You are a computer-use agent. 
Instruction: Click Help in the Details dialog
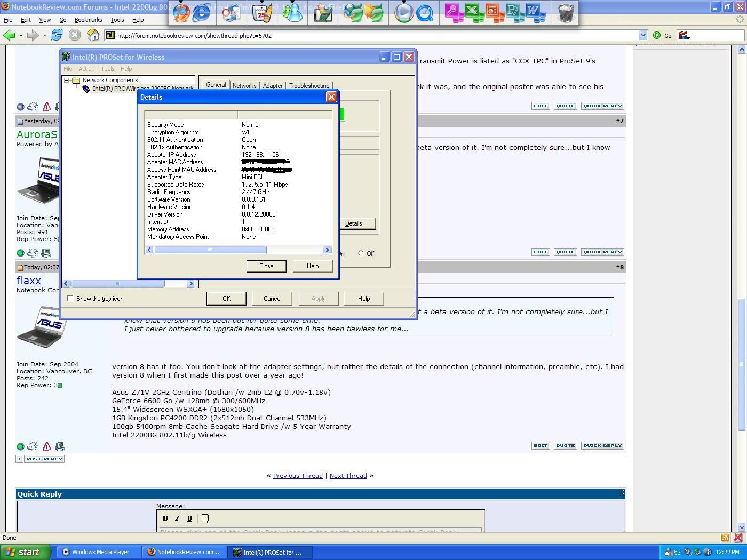[x=313, y=266]
